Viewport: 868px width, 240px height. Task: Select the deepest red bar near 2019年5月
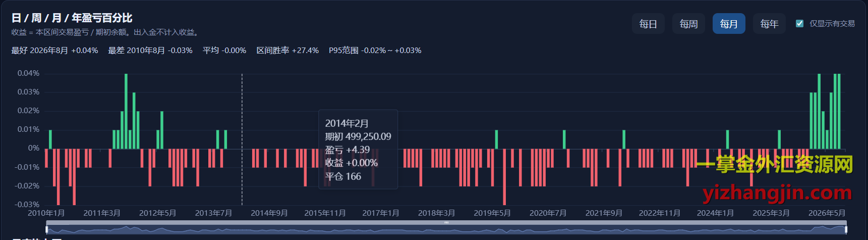pos(504,177)
